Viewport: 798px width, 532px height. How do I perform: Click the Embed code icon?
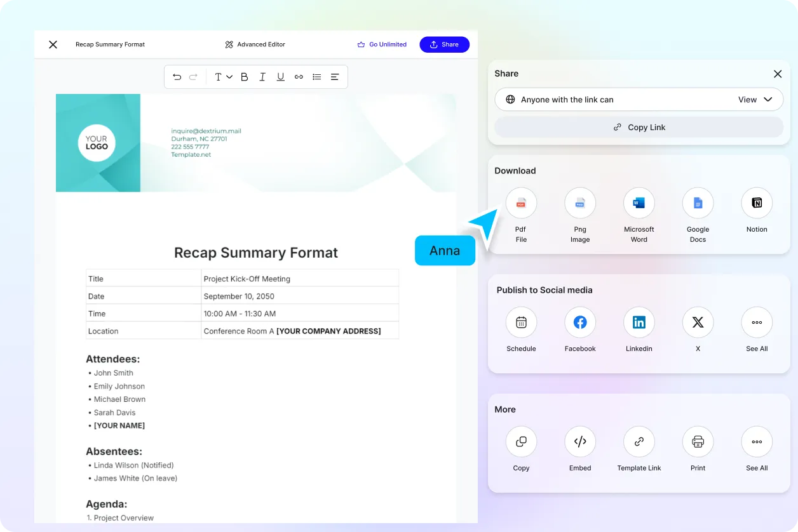(x=580, y=442)
